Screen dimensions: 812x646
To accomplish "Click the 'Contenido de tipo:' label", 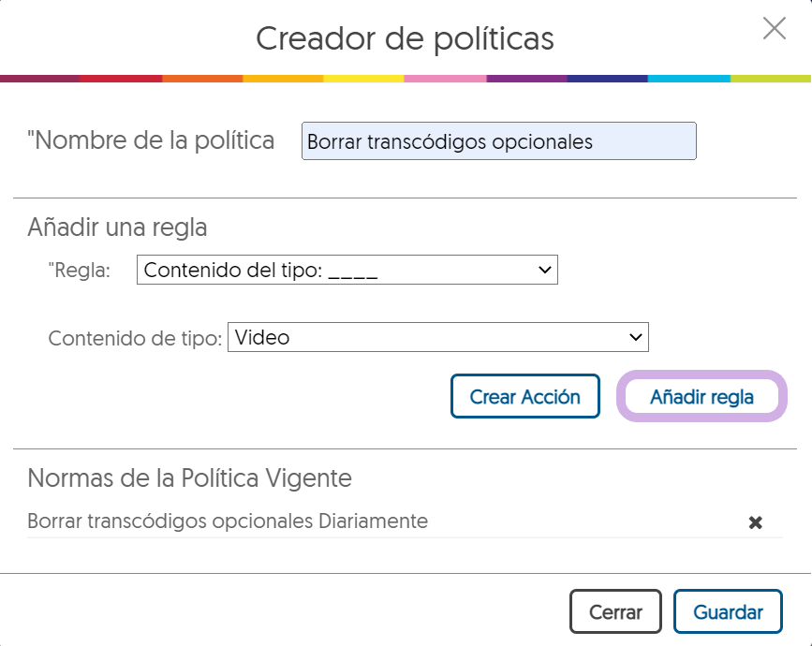I will pos(135,338).
